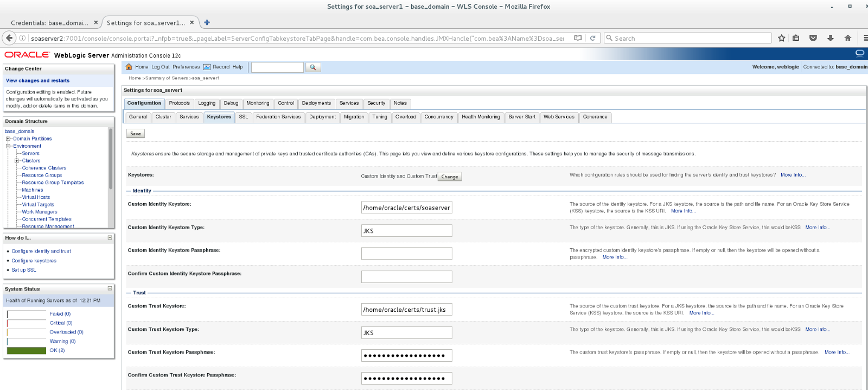Click More Info for Keystores setting
This screenshot has height=390, width=868.
tap(793, 175)
